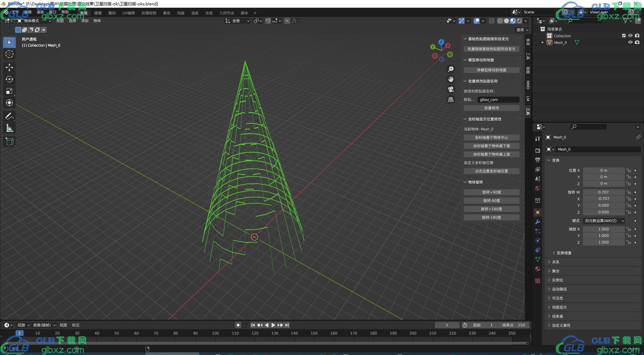Open the Modifiers wrench properties tab
The width and height of the screenshot is (644, 355).
[538, 222]
